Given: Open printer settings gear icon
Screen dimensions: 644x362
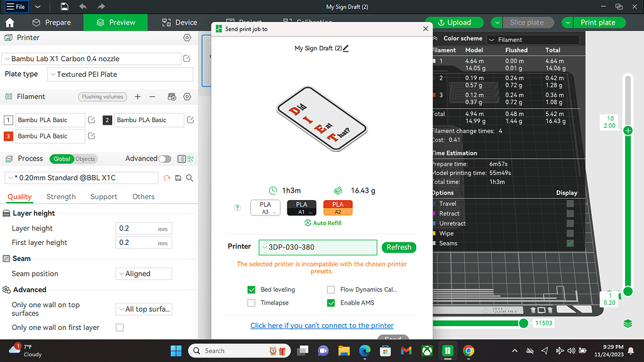Looking at the screenshot, I should [x=187, y=38].
